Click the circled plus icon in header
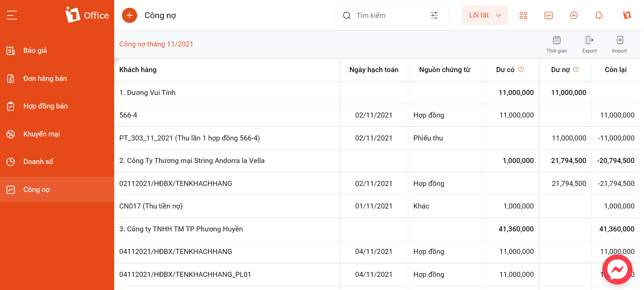The height and width of the screenshot is (290, 644). coord(574,15)
